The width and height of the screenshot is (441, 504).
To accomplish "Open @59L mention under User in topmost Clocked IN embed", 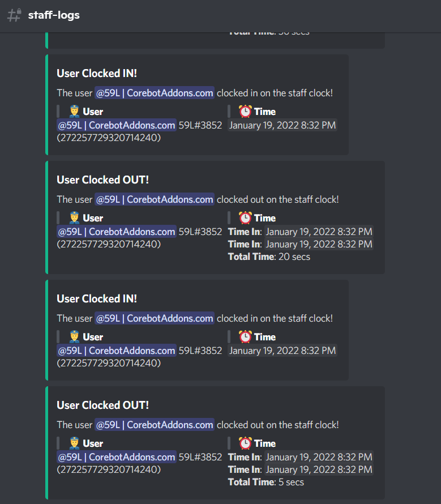I will click(x=116, y=125).
